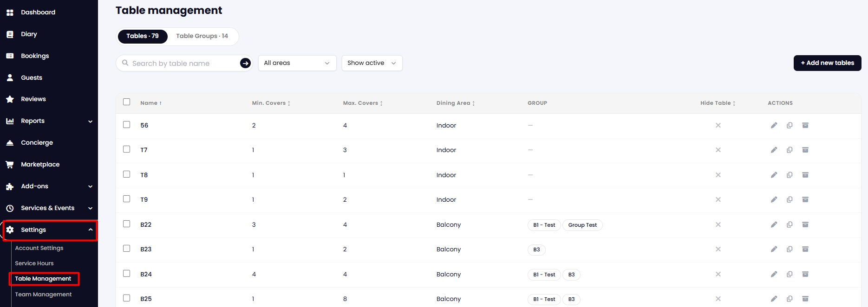The height and width of the screenshot is (307, 868).
Task: Edit table T7 with pencil icon
Action: (774, 150)
